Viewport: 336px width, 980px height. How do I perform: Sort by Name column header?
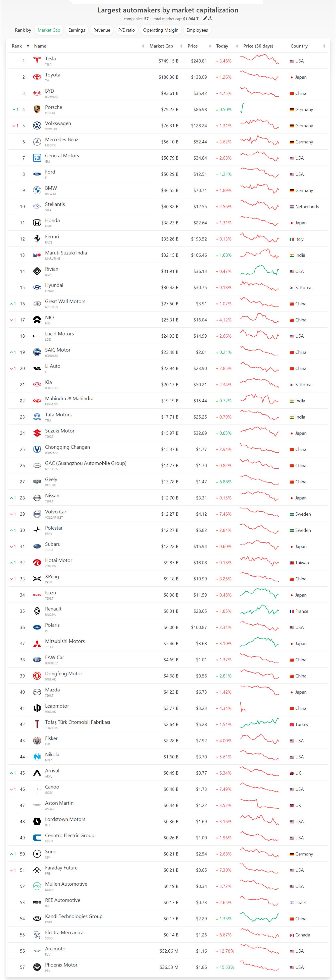pos(40,46)
